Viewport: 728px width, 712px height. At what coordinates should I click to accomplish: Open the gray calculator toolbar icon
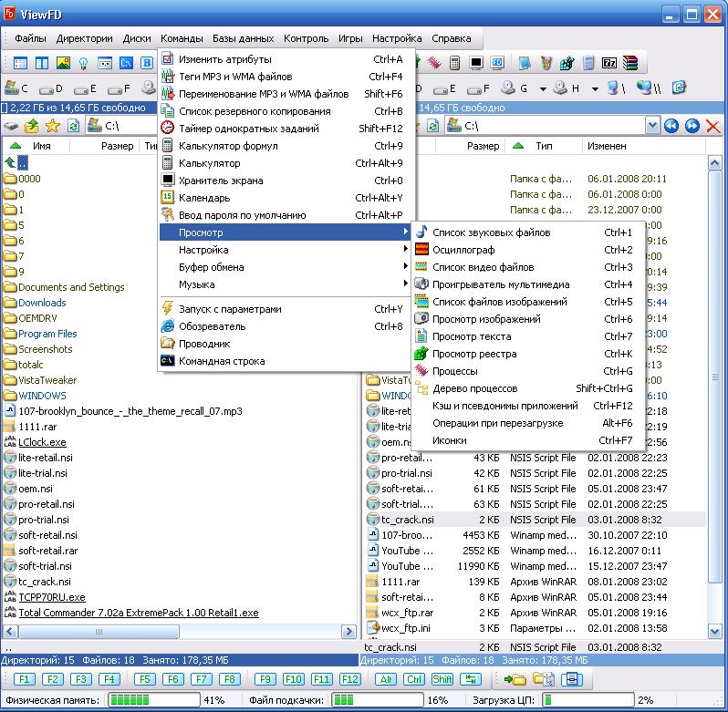tap(455, 63)
